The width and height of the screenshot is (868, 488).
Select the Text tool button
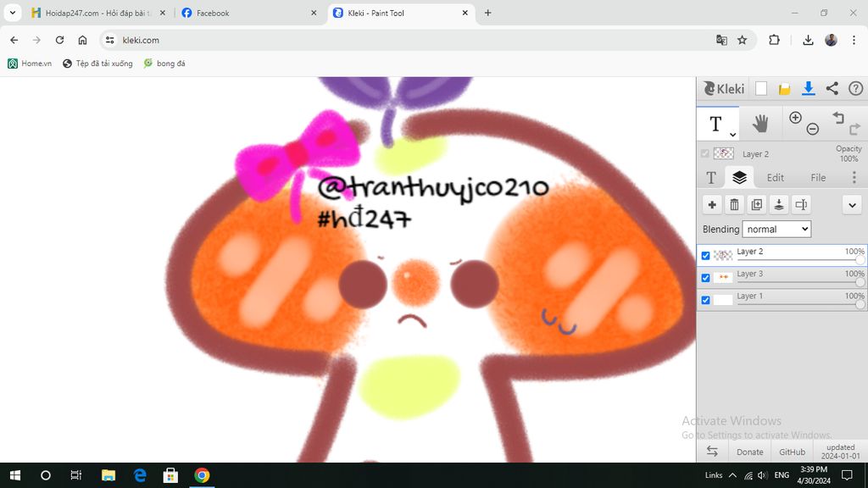pyautogui.click(x=717, y=124)
